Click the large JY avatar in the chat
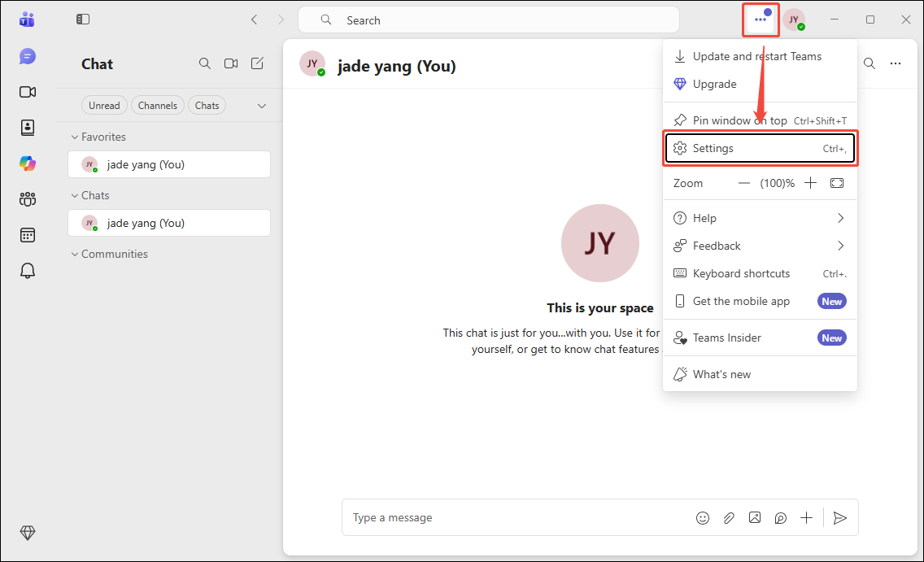This screenshot has width=924, height=562. coord(600,243)
